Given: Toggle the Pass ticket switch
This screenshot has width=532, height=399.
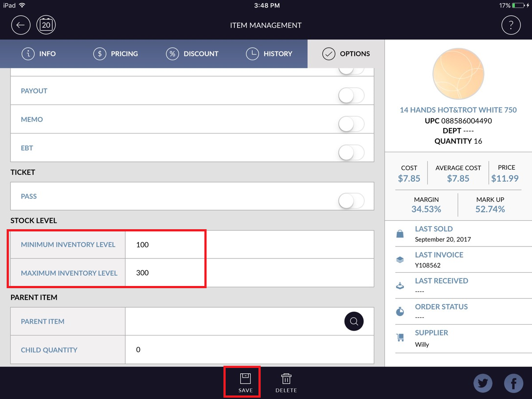Looking at the screenshot, I should 351,201.
